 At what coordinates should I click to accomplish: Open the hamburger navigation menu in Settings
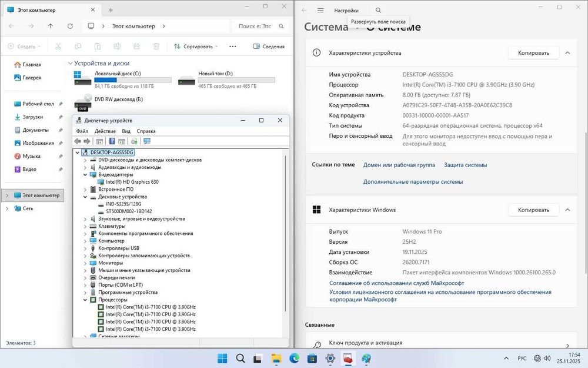pos(320,11)
